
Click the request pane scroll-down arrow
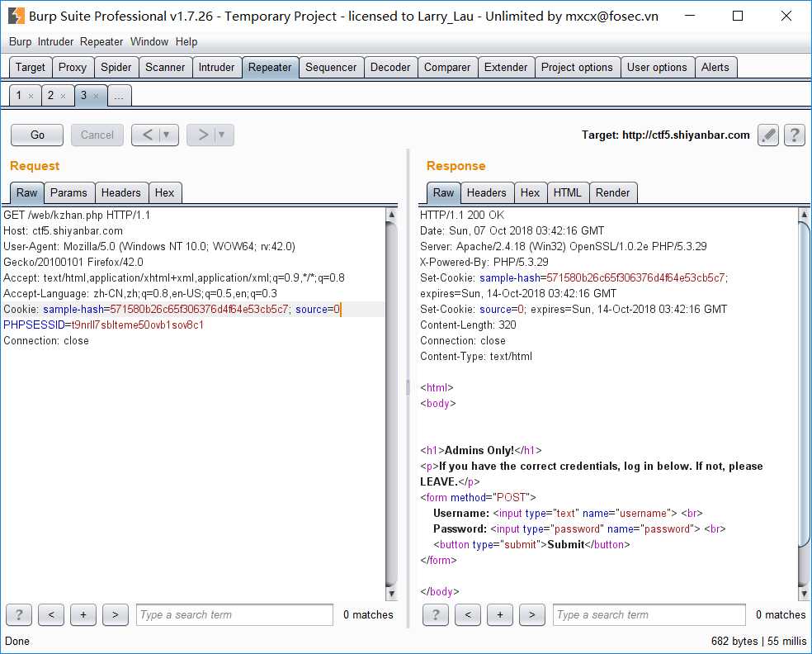click(391, 594)
